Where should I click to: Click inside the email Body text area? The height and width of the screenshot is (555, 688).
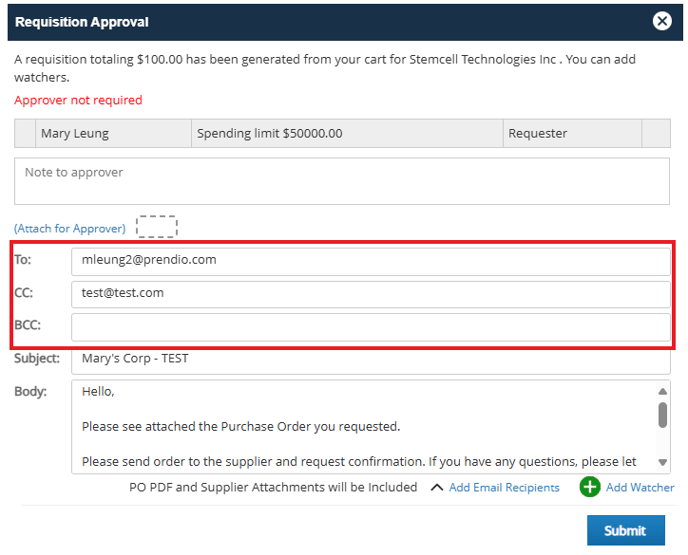click(x=363, y=426)
